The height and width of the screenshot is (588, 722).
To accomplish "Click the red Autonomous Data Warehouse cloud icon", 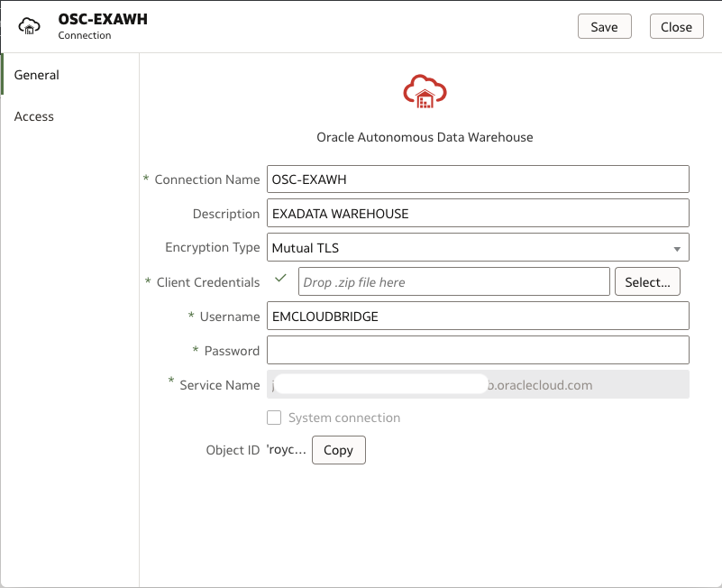I will (x=425, y=92).
